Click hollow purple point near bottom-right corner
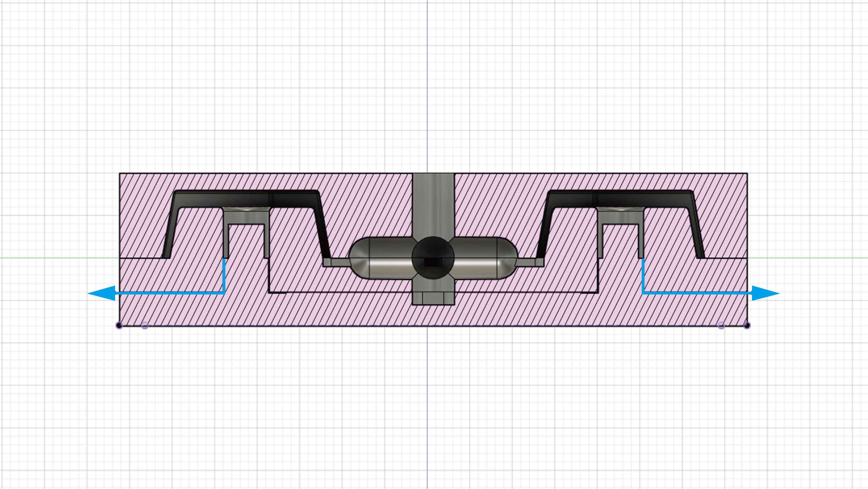 pyautogui.click(x=721, y=325)
